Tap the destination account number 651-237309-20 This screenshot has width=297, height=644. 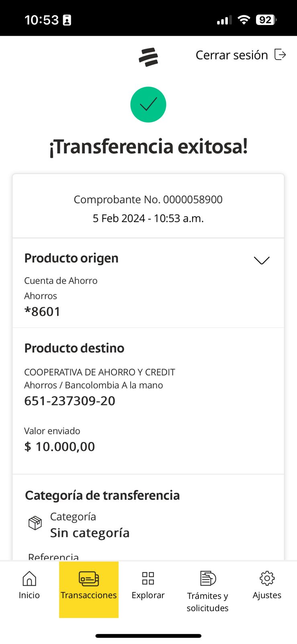[x=70, y=401]
